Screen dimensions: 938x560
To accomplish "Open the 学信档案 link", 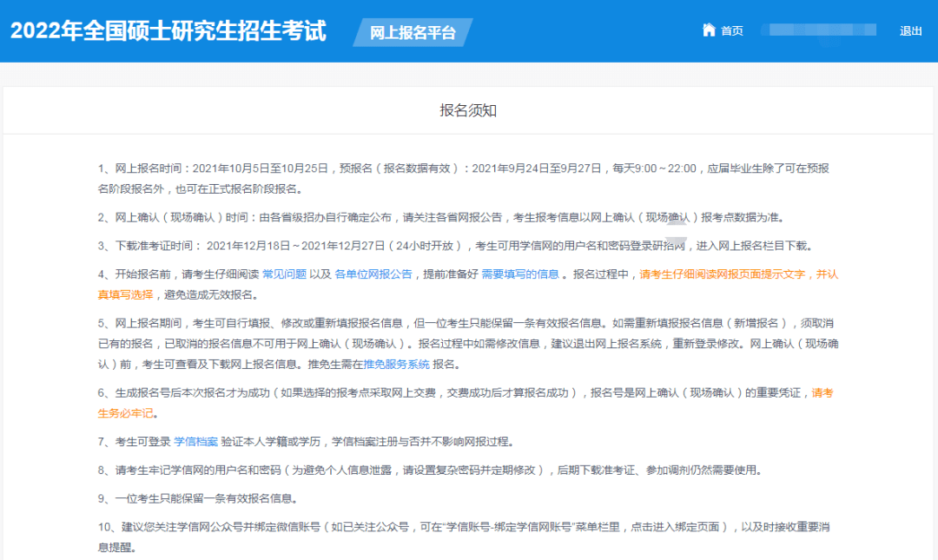I will pyautogui.click(x=196, y=442).
